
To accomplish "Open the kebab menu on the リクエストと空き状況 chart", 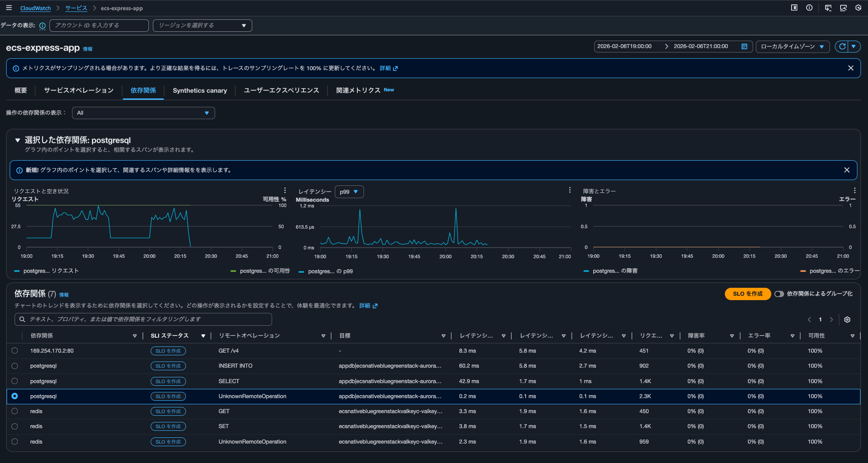I will (285, 190).
